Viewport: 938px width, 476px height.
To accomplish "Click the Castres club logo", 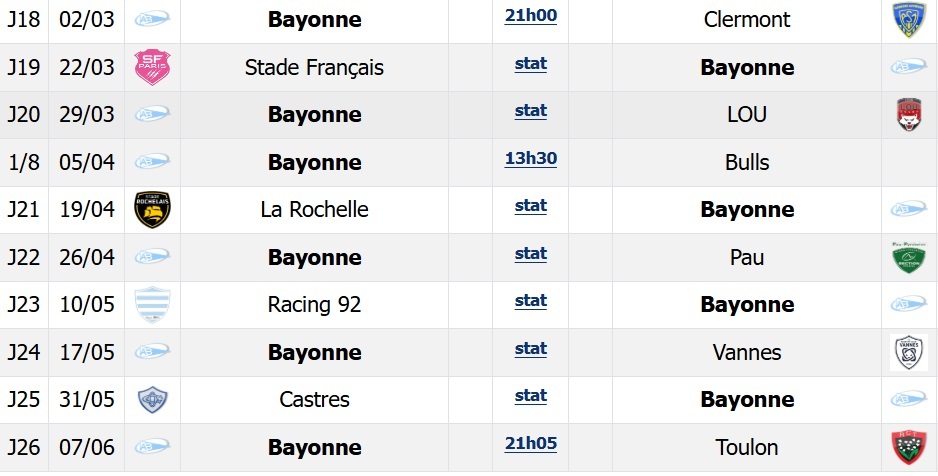I will (152, 400).
